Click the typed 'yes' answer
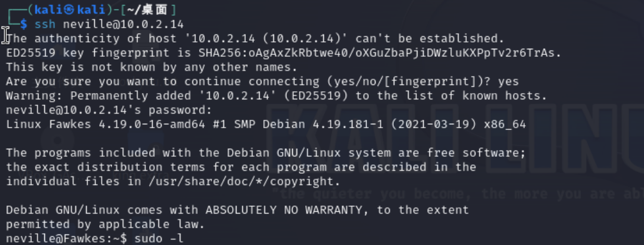 coord(509,81)
